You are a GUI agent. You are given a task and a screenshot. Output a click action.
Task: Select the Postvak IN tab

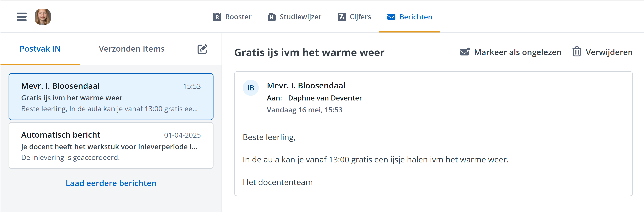[40, 49]
